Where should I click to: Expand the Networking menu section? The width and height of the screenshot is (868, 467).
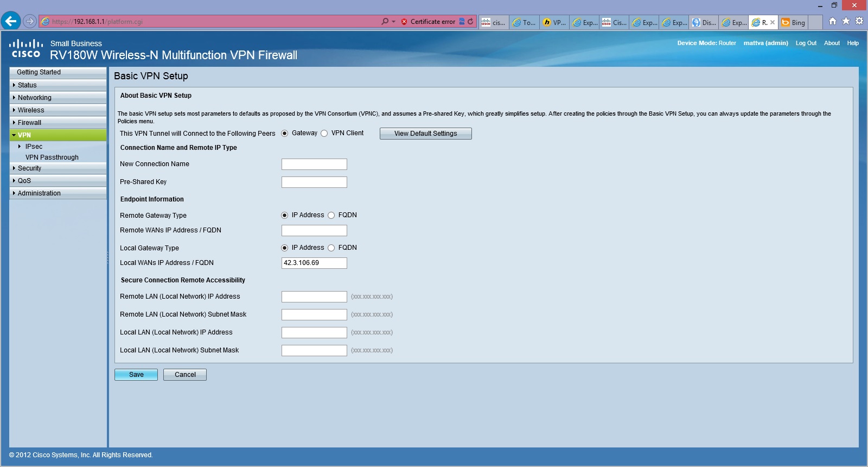coord(58,98)
